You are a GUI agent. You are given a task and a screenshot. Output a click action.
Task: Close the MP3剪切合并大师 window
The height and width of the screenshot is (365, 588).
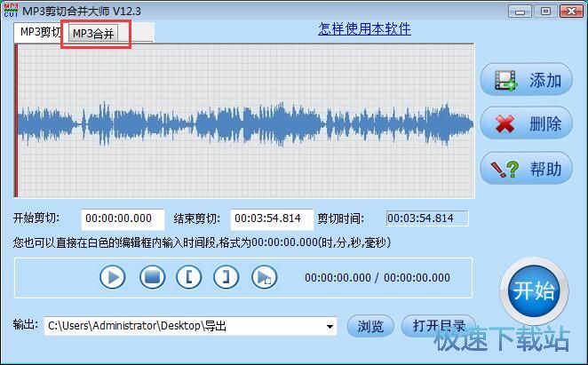(571, 12)
